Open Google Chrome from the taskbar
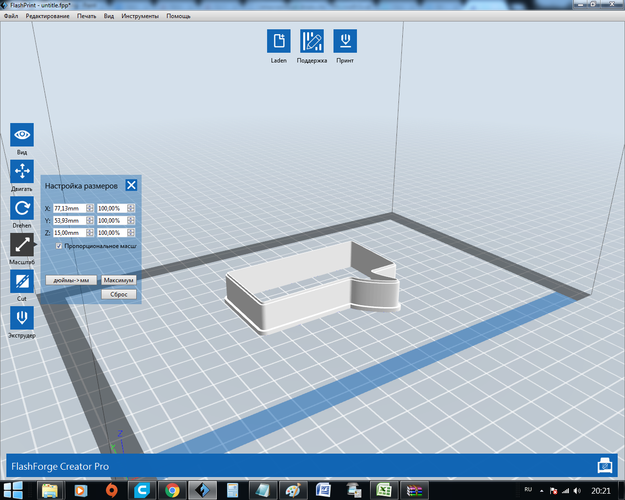Viewport: 625px width, 500px height. (173, 490)
